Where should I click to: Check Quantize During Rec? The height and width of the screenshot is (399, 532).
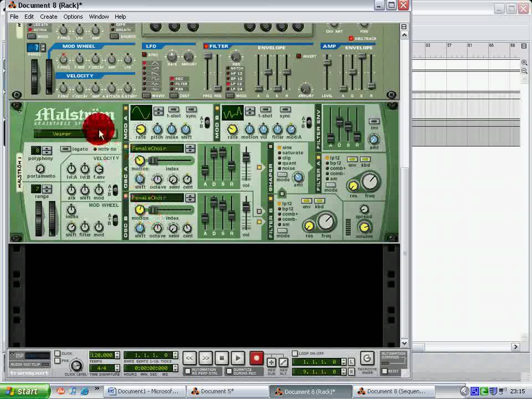click(x=229, y=371)
